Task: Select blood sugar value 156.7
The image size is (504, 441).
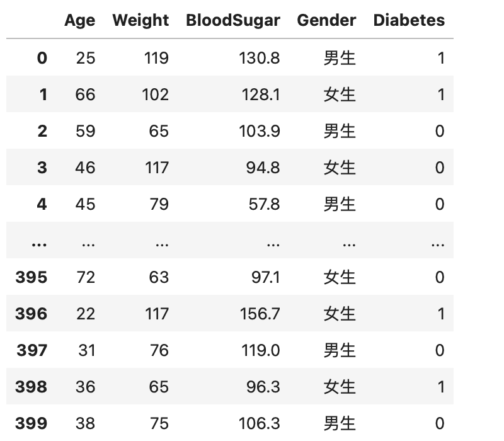Action: [x=260, y=314]
